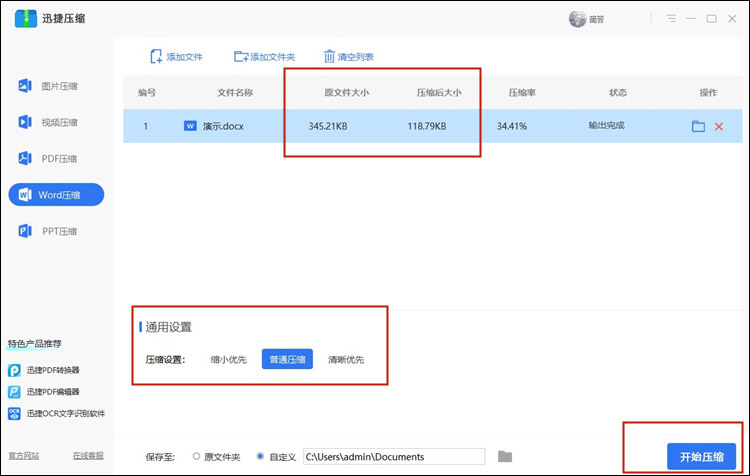Viewport: 750px width, 476px height.
Task: Switch to Word压缩 tab
Action: [x=56, y=195]
